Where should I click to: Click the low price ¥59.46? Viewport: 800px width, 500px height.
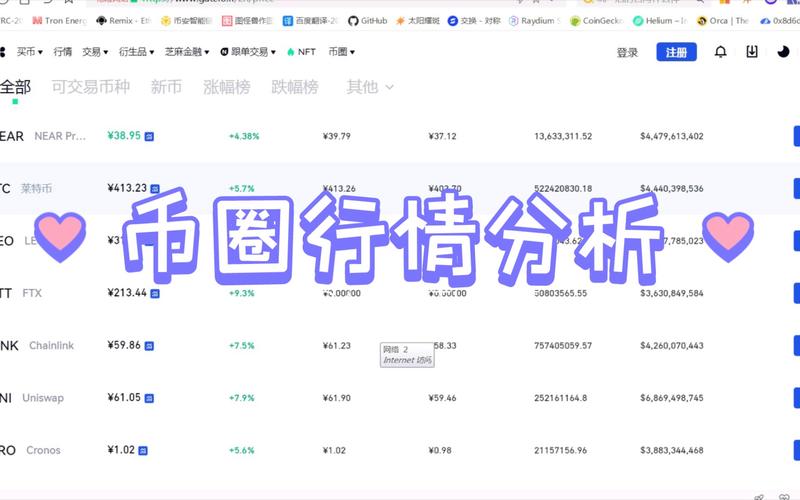[442, 398]
